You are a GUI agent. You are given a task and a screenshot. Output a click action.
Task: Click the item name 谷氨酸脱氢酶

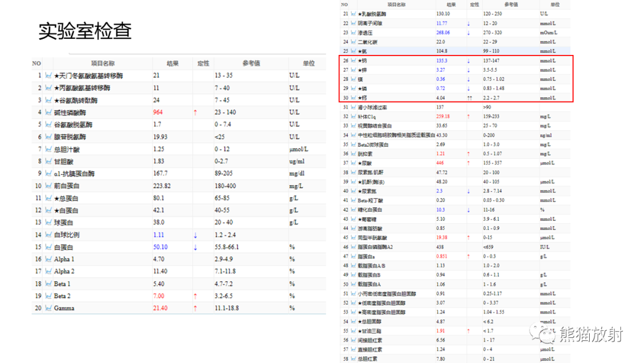tap(73, 125)
